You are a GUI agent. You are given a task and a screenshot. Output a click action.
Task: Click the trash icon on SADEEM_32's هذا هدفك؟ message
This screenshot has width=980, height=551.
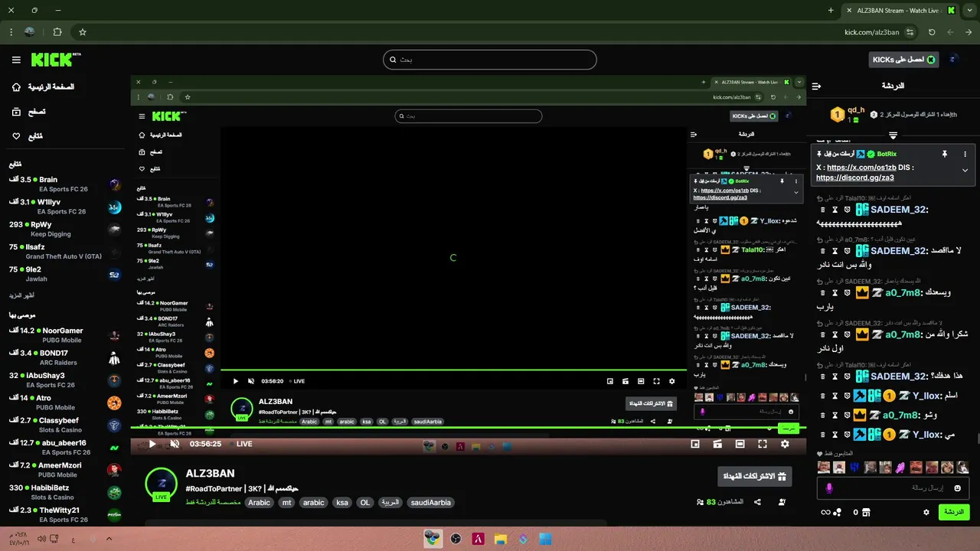tap(822, 377)
